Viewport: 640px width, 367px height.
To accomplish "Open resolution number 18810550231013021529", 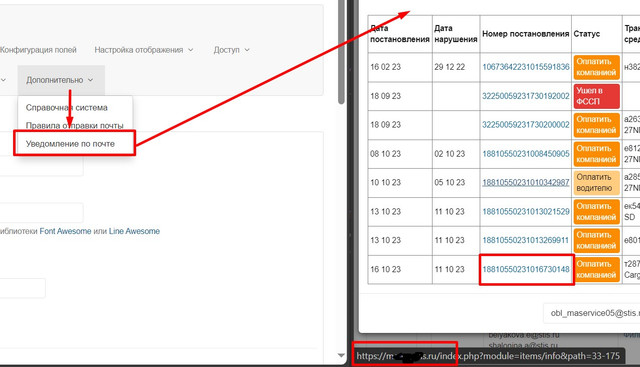I will coord(526,211).
